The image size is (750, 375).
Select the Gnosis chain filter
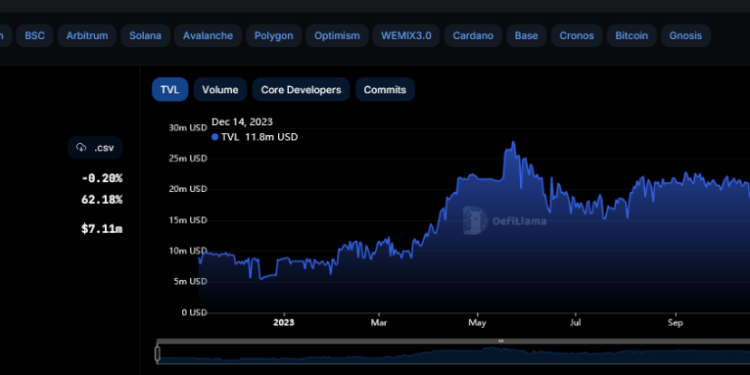pyautogui.click(x=686, y=35)
